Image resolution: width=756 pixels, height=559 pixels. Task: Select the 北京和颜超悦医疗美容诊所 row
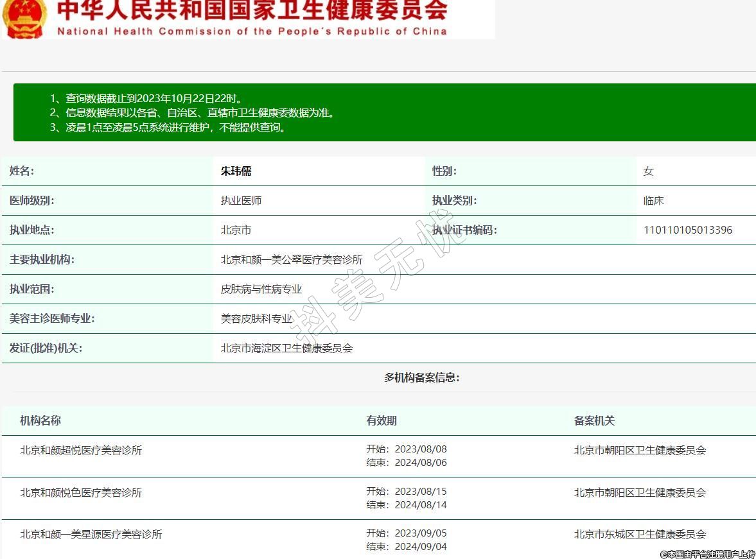(x=81, y=451)
